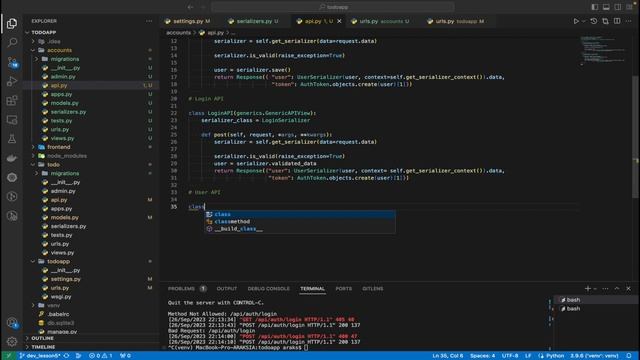Open the editor More Actions ellipsis
Viewport: 640px width, 360px height.
coord(629,21)
